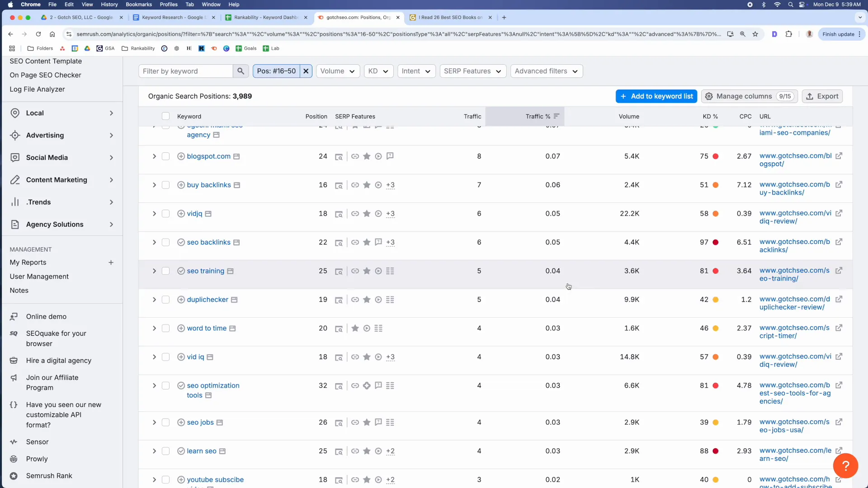Open SERP view icon for blogspot.com row
868x488 pixels.
pyautogui.click(x=338, y=157)
